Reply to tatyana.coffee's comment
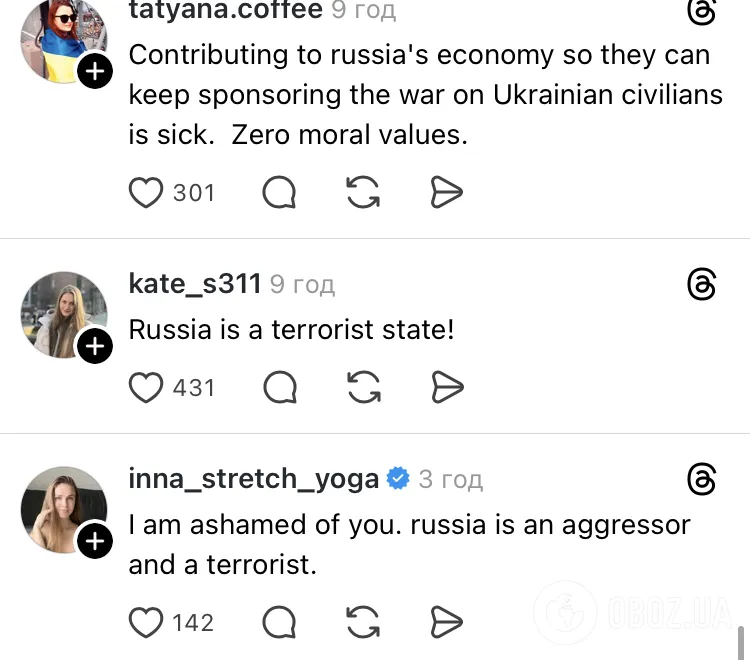The image size is (750, 660). 279,192
